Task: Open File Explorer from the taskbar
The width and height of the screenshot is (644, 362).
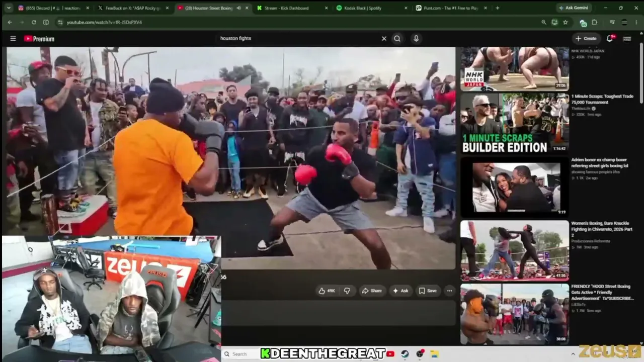Action: tap(435, 354)
